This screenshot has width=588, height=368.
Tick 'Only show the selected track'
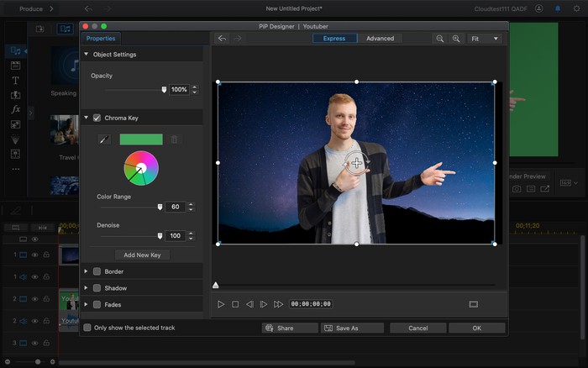pyautogui.click(x=87, y=328)
